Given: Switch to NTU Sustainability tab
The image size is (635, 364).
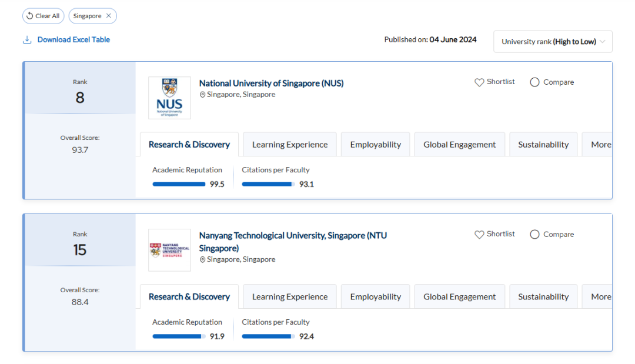Looking at the screenshot, I should (543, 296).
